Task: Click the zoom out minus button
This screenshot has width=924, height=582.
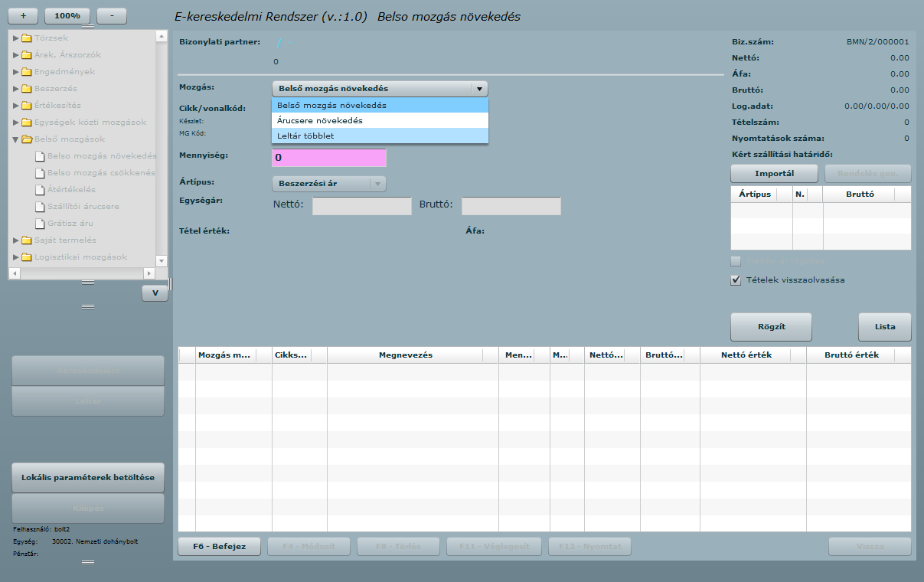Action: [x=112, y=16]
